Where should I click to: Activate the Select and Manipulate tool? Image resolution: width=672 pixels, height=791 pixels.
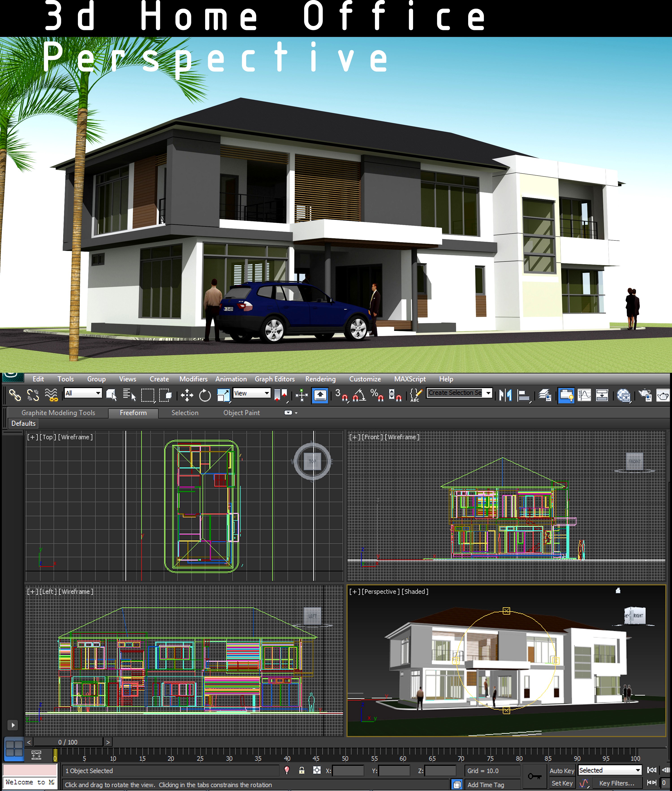[x=302, y=395]
